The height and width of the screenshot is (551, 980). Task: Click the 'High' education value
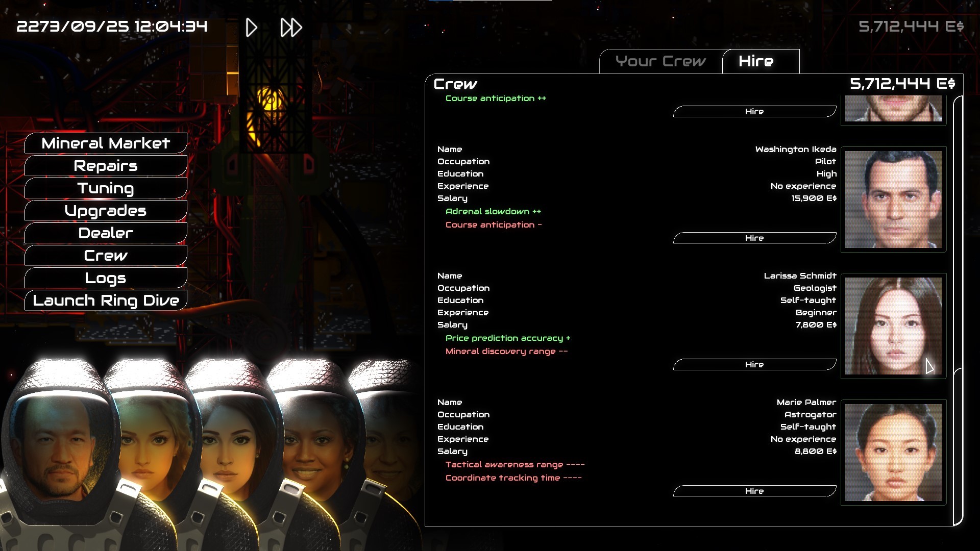click(826, 174)
